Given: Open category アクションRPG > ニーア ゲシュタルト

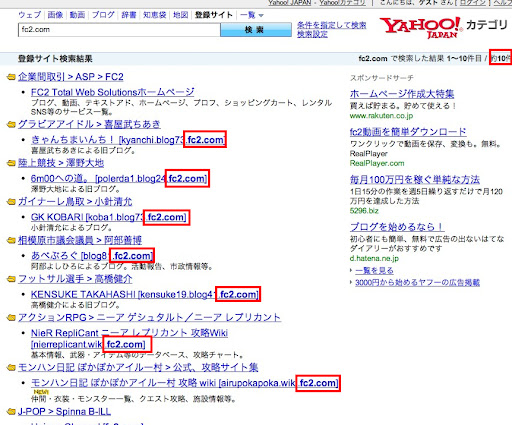Looking at the screenshot, I should [150, 317].
